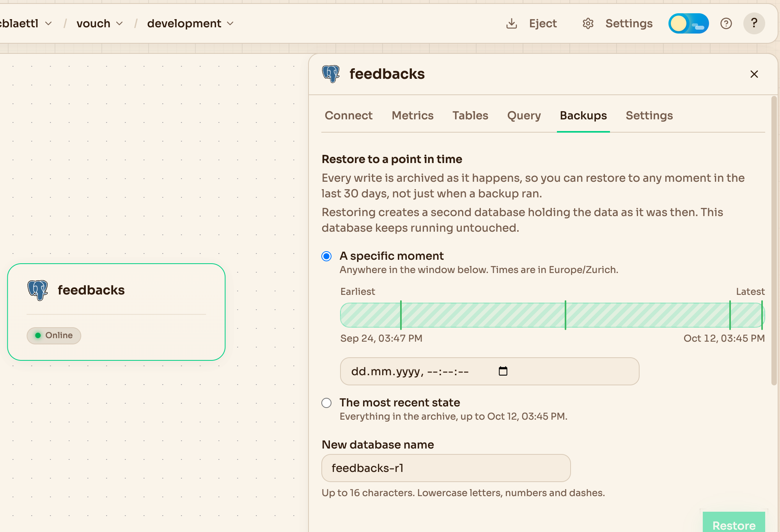This screenshot has height=532, width=780.
Task: Click the New database name field
Action: point(446,468)
